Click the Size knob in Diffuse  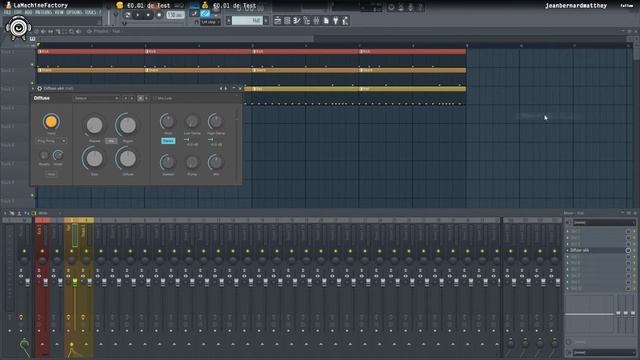pos(95,159)
